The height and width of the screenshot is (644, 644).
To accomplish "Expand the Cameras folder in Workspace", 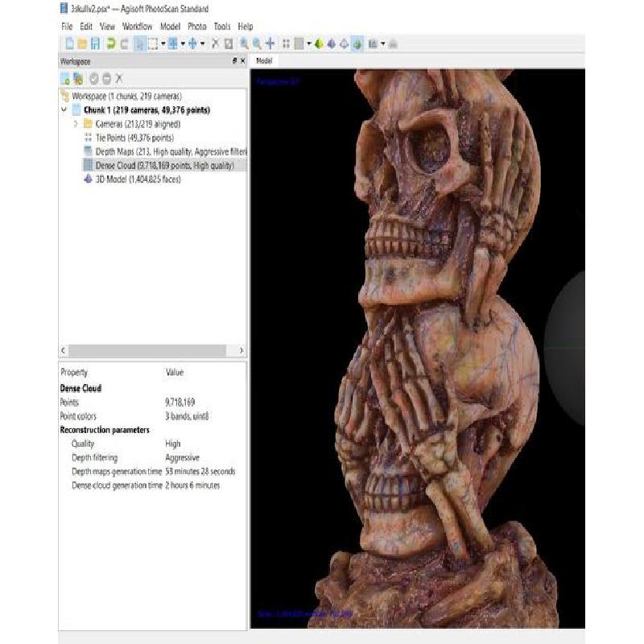I will tap(76, 124).
